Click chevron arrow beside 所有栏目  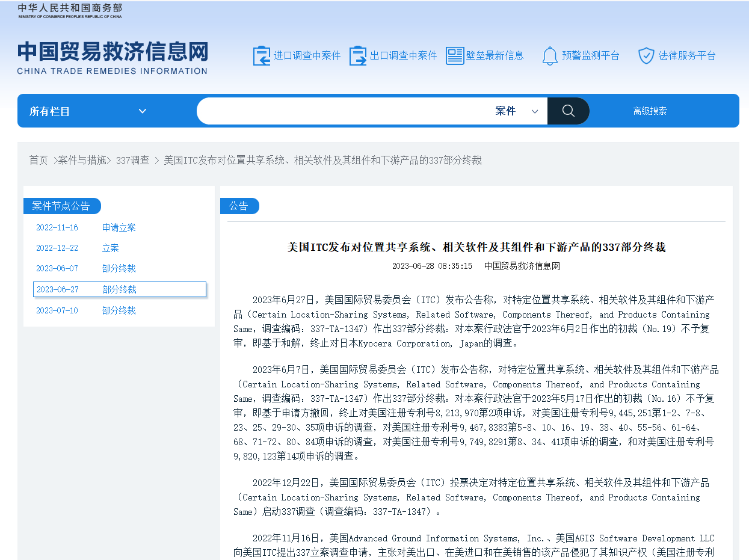(x=143, y=111)
